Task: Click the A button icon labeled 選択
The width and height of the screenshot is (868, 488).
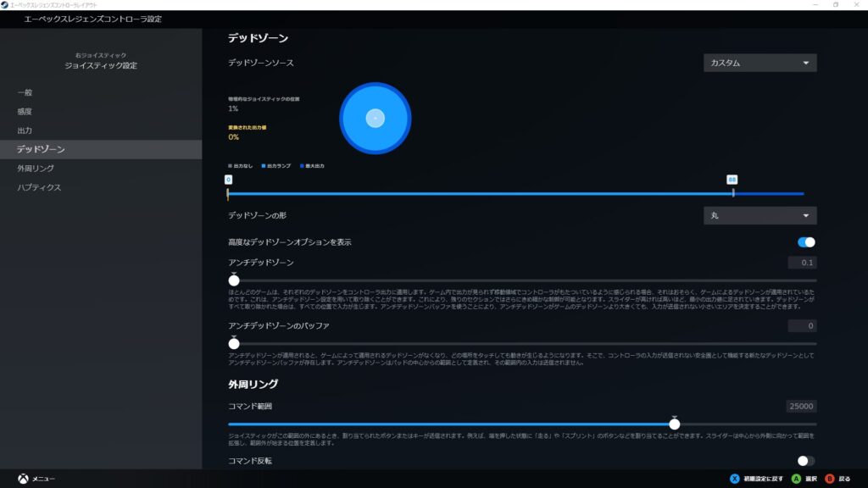Action: point(794,477)
